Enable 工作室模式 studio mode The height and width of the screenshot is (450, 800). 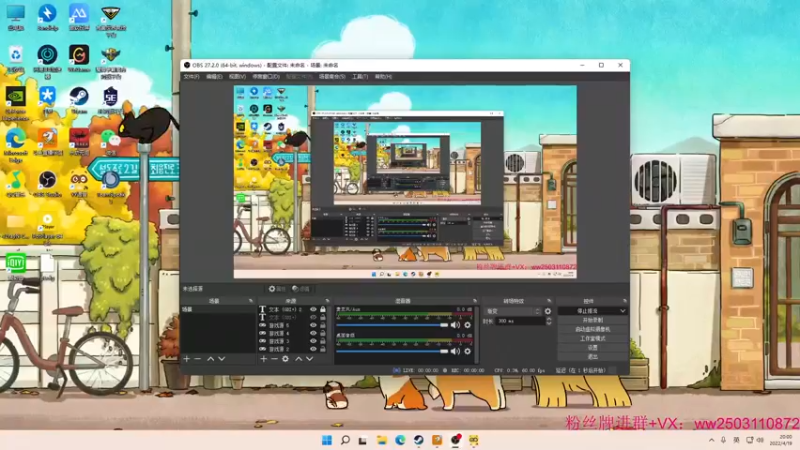(x=592, y=338)
